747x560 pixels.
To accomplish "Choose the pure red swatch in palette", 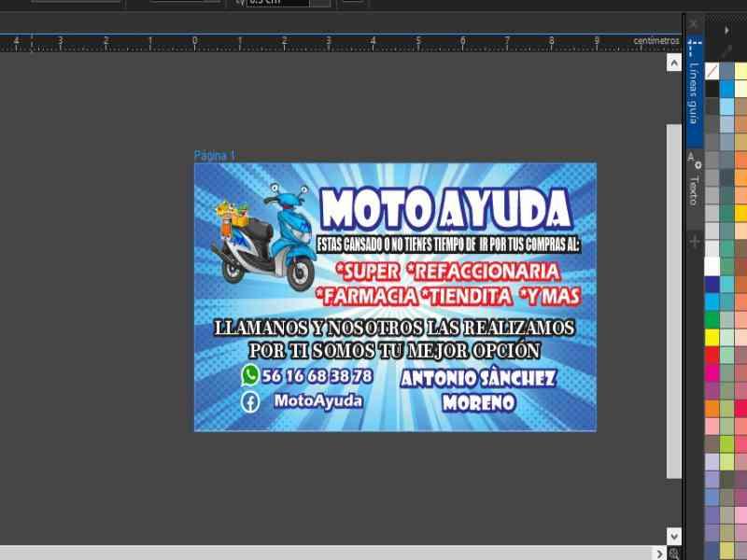I will pos(712,355).
